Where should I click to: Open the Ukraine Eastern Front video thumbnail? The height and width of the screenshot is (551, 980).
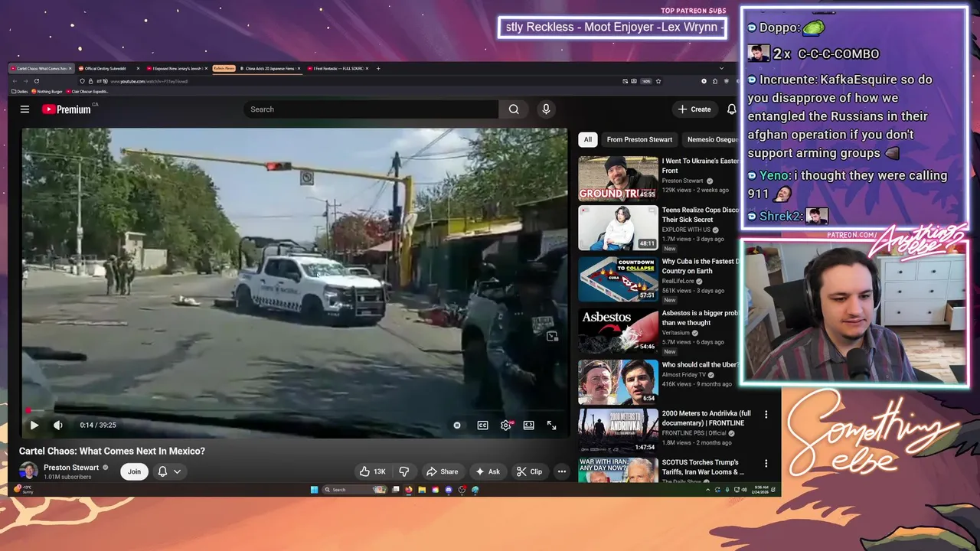618,178
